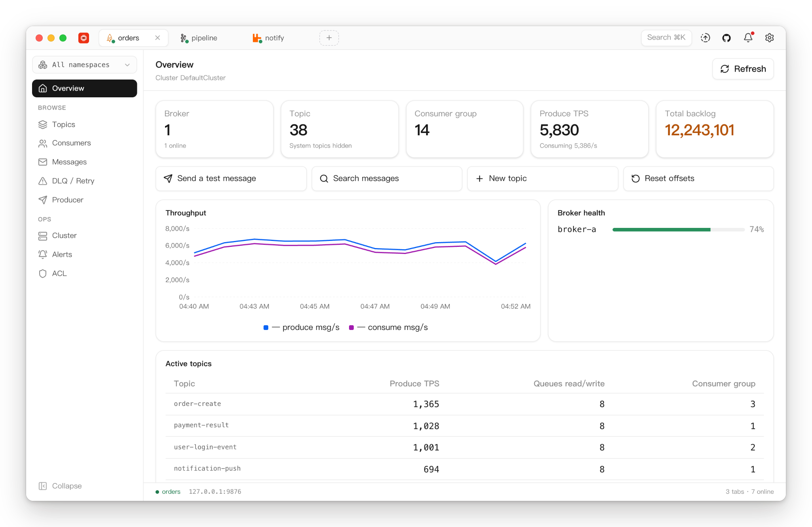
Task: Open DLQ / Retry section
Action: pyautogui.click(x=84, y=181)
